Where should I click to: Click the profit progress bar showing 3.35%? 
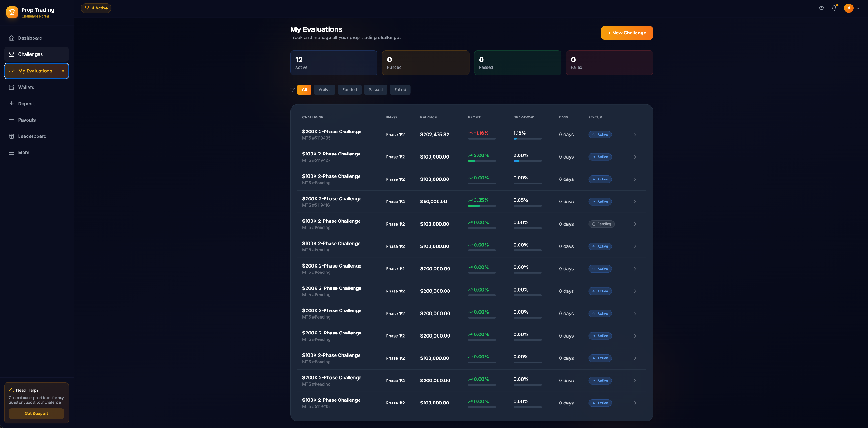coord(481,206)
